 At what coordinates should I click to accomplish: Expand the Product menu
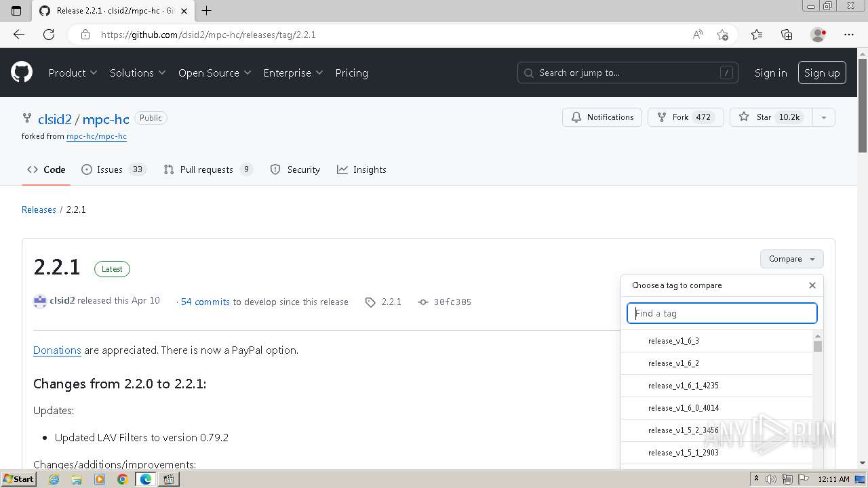click(73, 73)
